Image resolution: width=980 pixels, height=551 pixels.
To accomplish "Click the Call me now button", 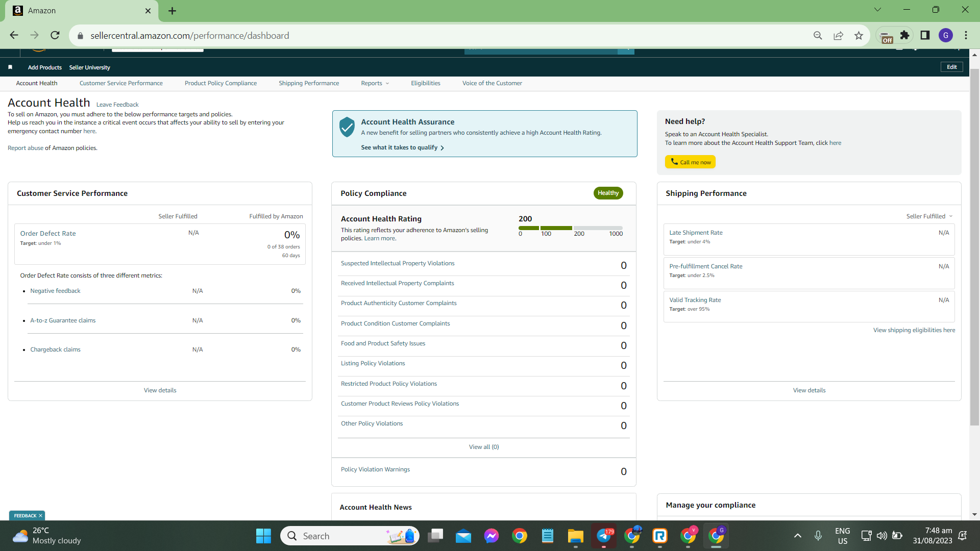I will (x=690, y=162).
